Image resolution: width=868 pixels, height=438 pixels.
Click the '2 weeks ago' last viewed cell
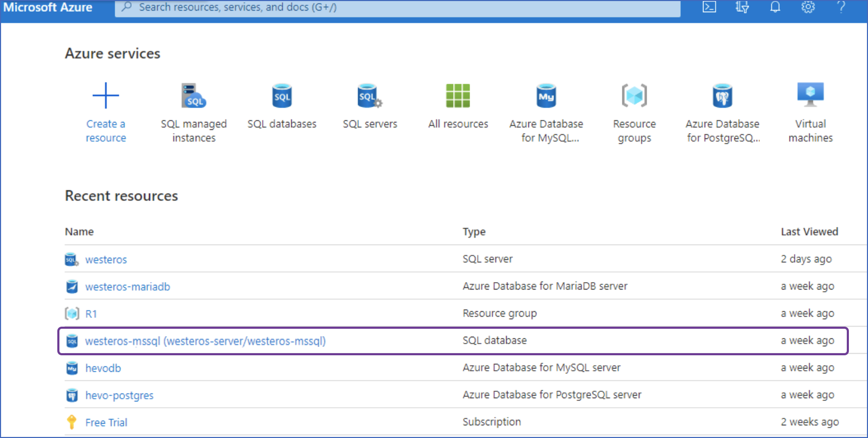point(810,422)
